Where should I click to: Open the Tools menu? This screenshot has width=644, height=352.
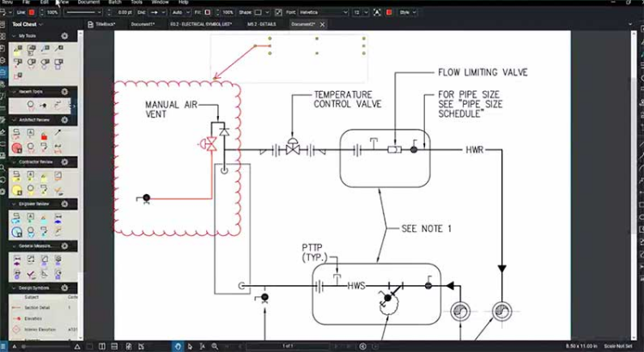(137, 2)
